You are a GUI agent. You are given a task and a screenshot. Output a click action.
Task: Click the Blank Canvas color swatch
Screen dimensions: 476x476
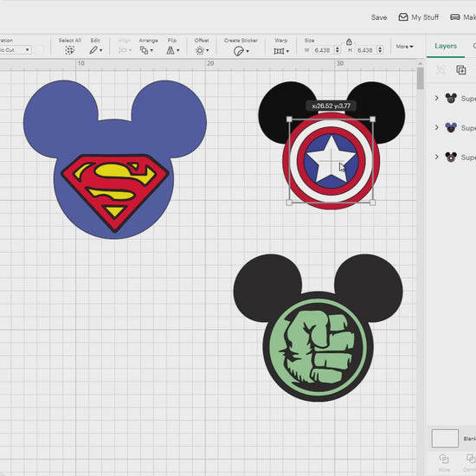coord(445,439)
